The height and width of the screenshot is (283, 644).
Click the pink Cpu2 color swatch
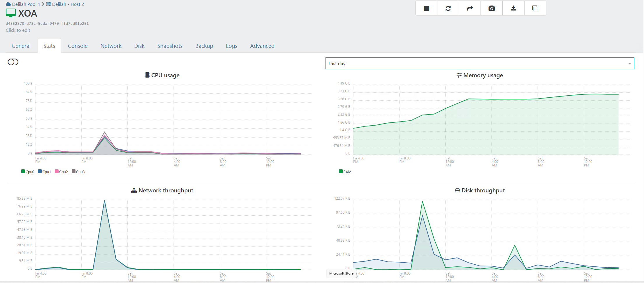click(57, 171)
